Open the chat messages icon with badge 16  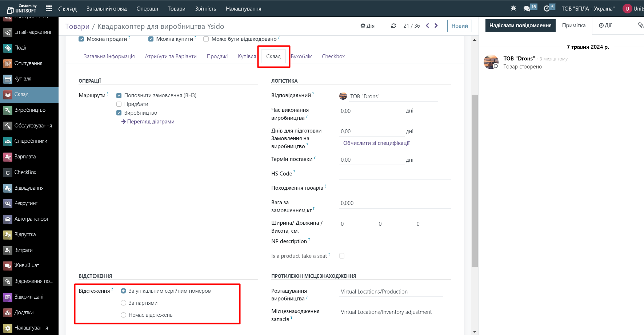tap(527, 8)
